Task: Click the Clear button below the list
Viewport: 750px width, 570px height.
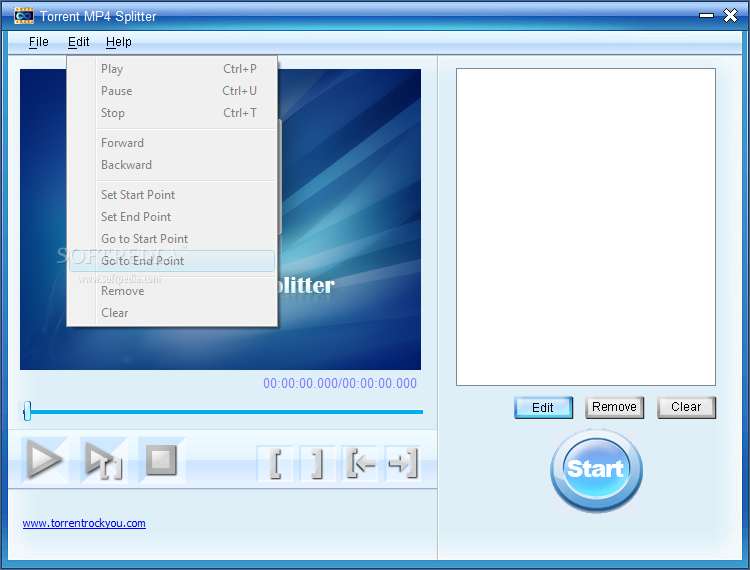Action: pyautogui.click(x=686, y=407)
